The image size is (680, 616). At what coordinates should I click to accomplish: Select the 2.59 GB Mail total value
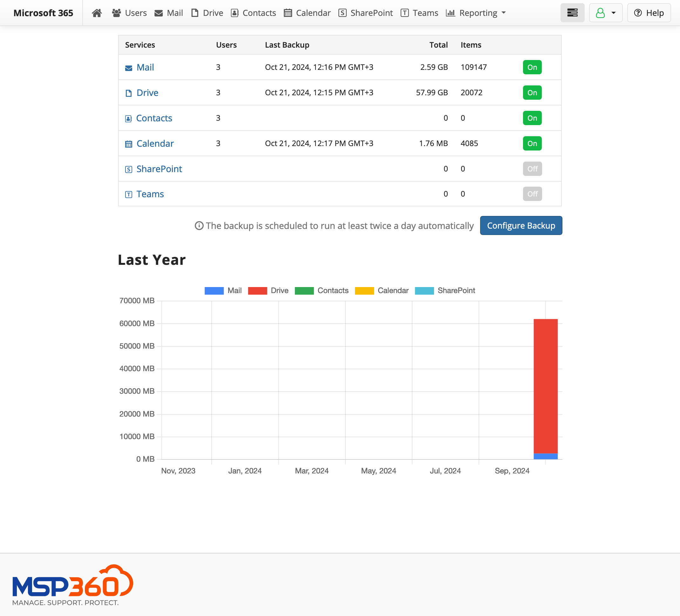pyautogui.click(x=434, y=67)
